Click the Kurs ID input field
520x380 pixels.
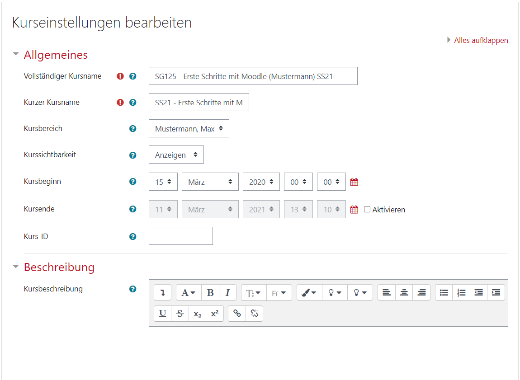[x=181, y=236]
